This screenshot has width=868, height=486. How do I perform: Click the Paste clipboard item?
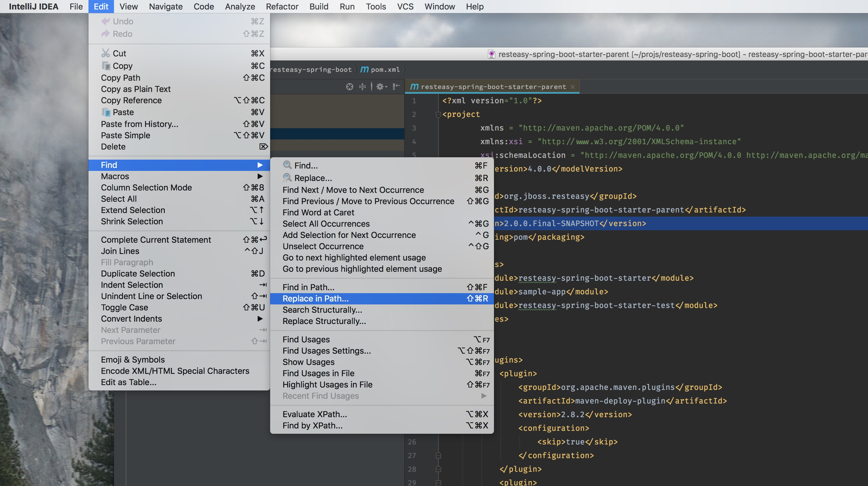point(123,112)
